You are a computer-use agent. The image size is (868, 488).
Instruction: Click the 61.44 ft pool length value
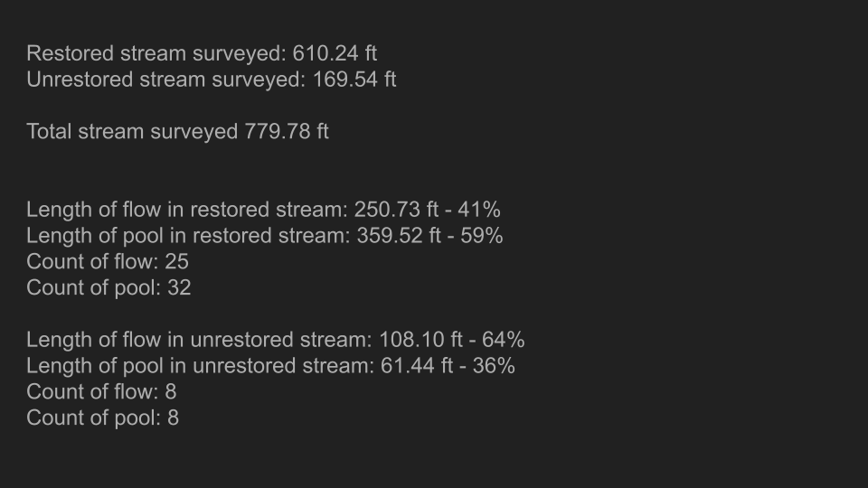click(417, 366)
